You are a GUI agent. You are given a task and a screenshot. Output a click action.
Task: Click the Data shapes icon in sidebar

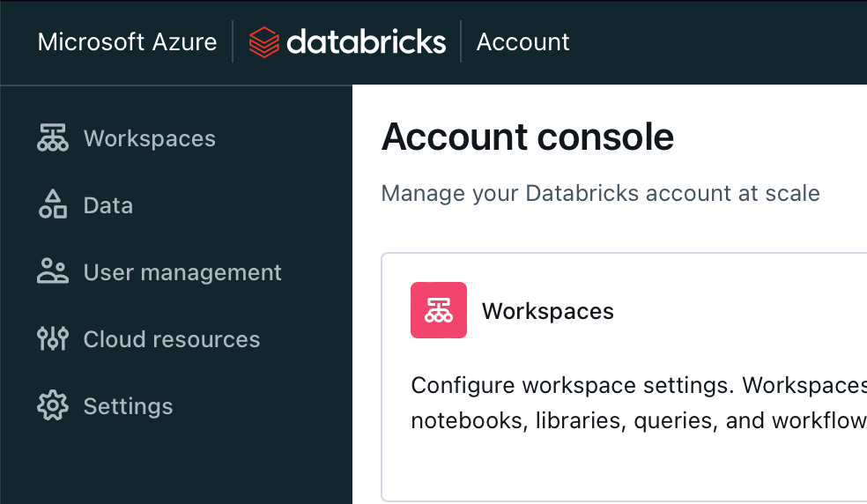coord(53,205)
